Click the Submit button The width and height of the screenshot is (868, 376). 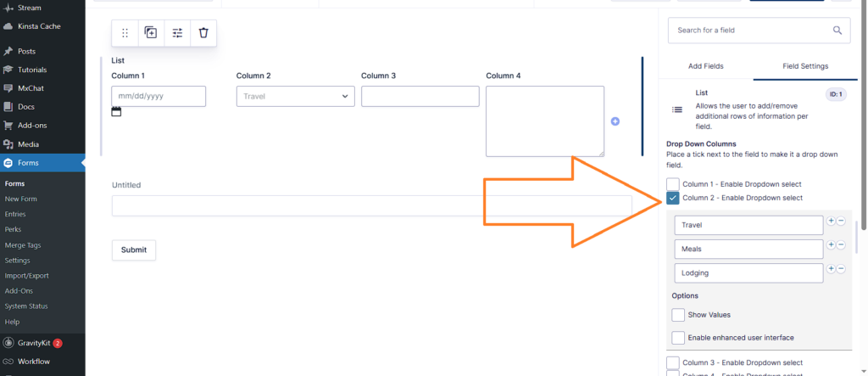(x=134, y=250)
